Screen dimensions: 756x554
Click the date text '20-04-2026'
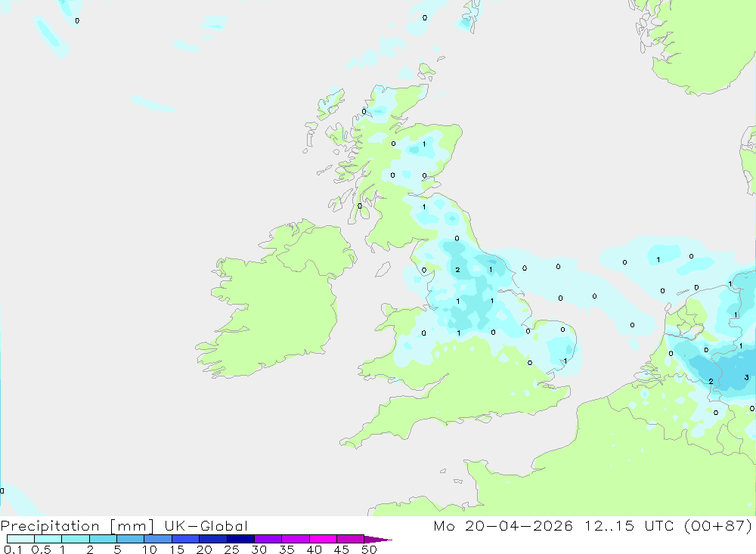point(519,525)
